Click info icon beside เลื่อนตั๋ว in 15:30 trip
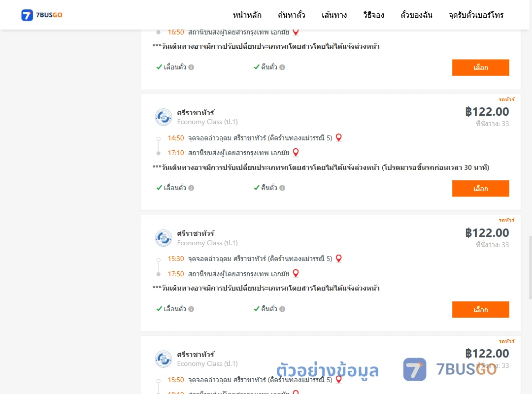532x394 pixels. pyautogui.click(x=191, y=309)
